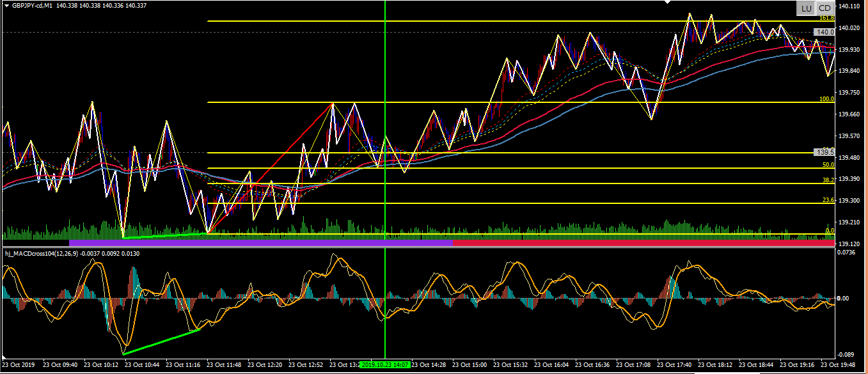The width and height of the screenshot is (868, 374).
Task: Open the chart dropdown arrow beside GBPJPY-cd,M1
Action: click(6, 5)
